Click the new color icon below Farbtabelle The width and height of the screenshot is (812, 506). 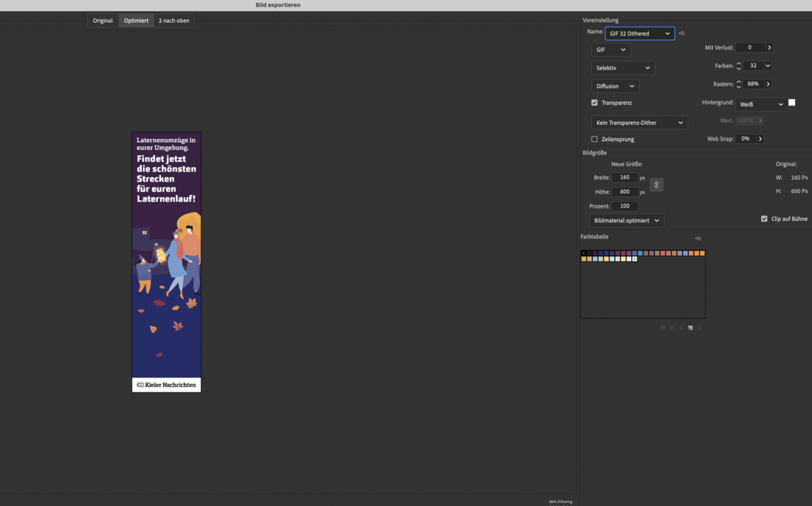click(690, 327)
